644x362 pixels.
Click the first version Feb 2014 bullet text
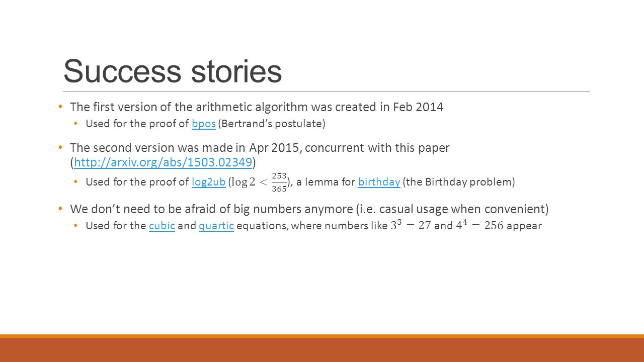[x=257, y=107]
